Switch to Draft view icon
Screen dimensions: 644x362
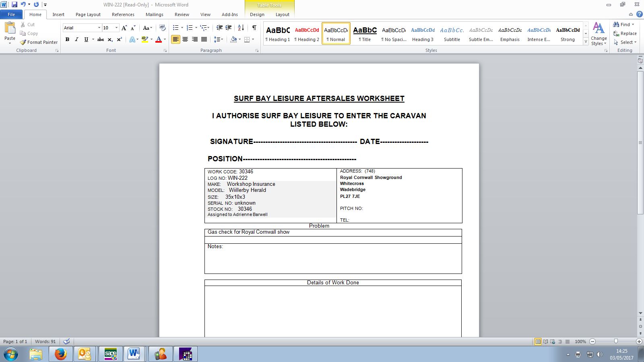568,341
